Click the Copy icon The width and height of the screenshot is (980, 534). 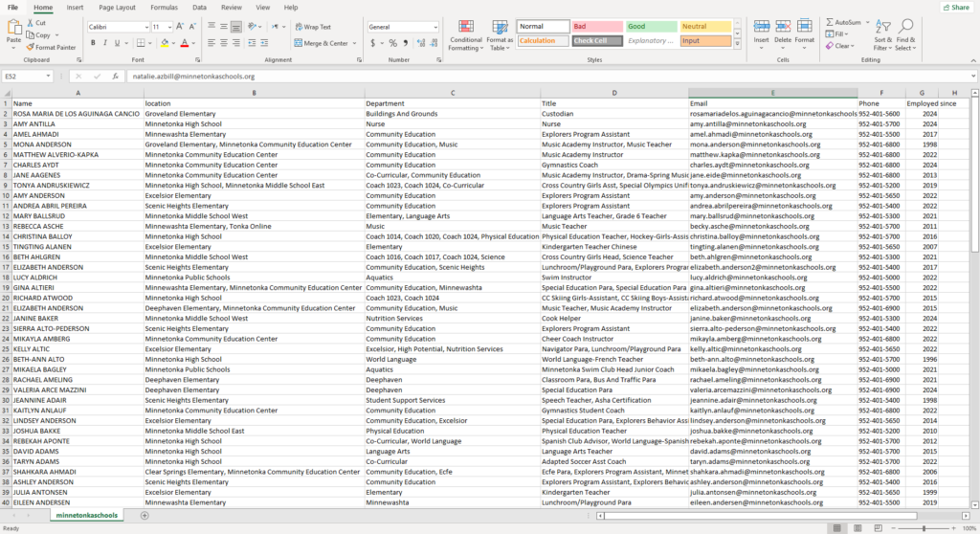tap(30, 35)
